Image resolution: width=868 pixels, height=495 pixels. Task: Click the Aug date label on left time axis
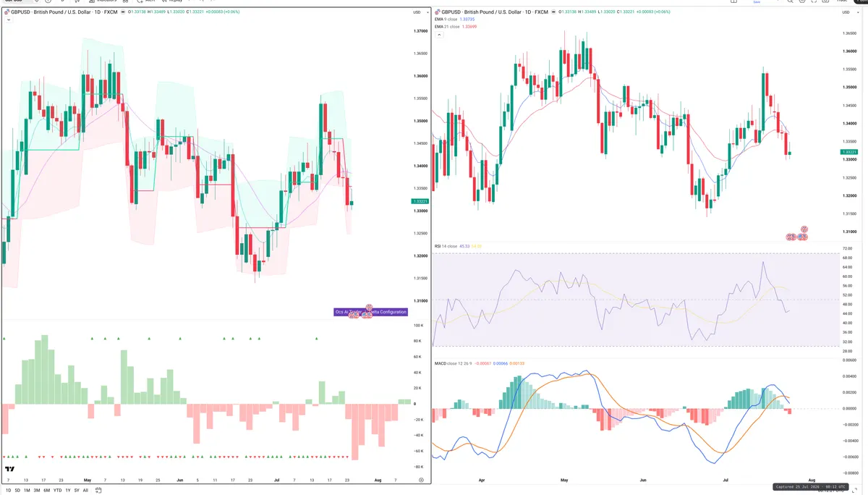(x=376, y=480)
